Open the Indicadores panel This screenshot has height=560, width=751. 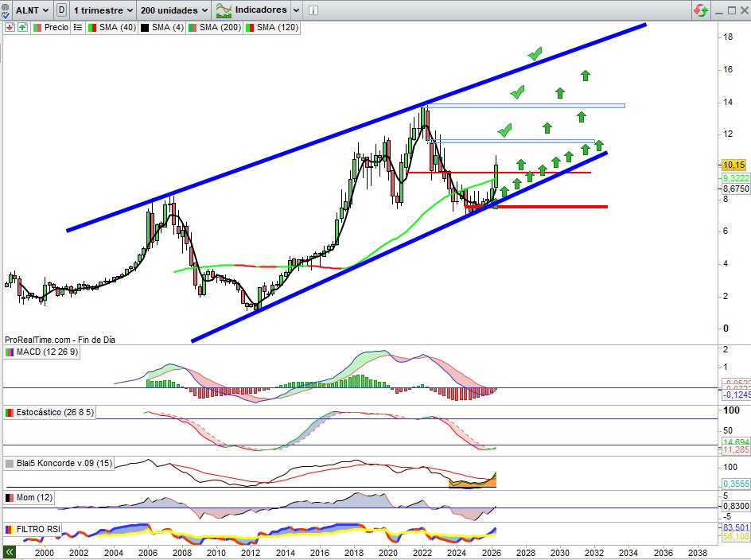[x=251, y=10]
